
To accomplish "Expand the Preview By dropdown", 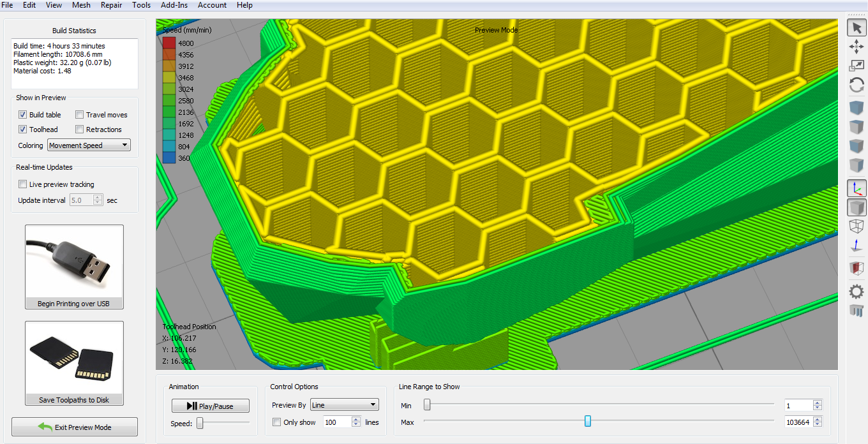I will pyautogui.click(x=344, y=405).
